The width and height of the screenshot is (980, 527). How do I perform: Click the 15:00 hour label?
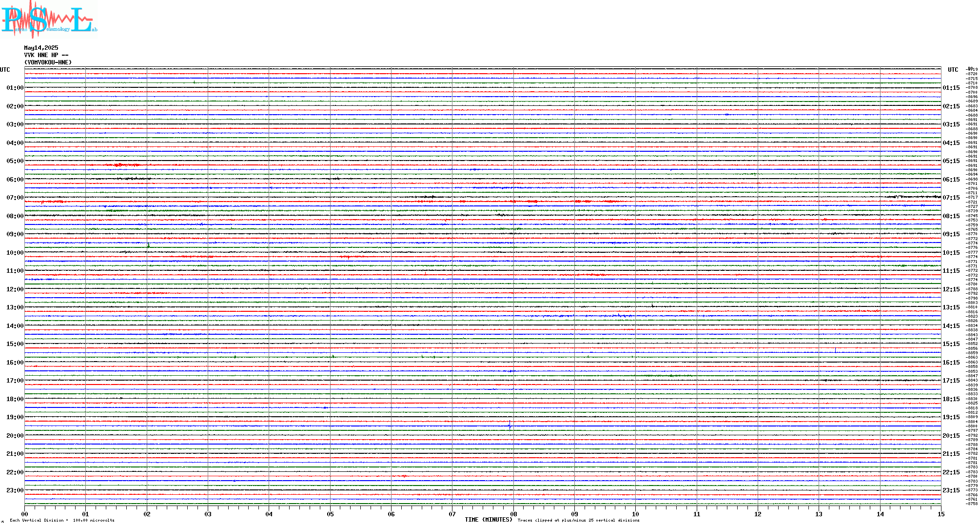click(15, 344)
